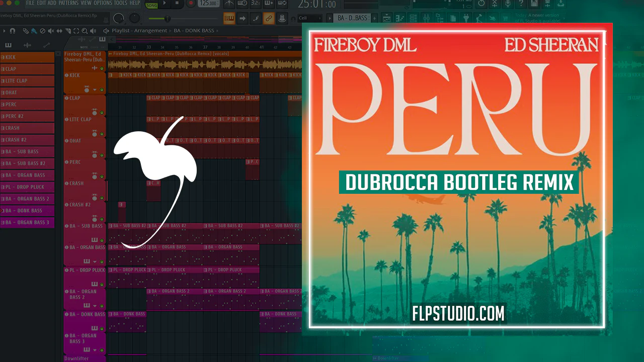Select the Mute tool in the playlist
This screenshot has width=644, height=362.
pyautogui.click(x=50, y=31)
